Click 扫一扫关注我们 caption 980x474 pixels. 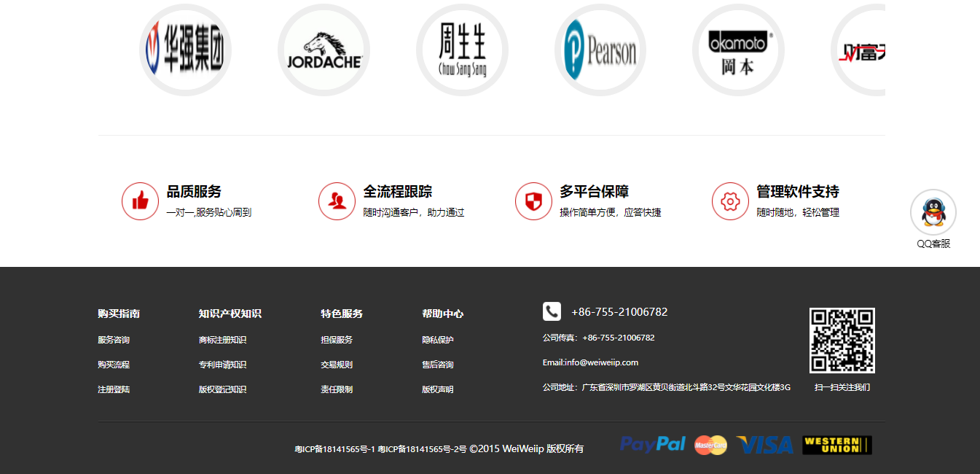pyautogui.click(x=842, y=387)
